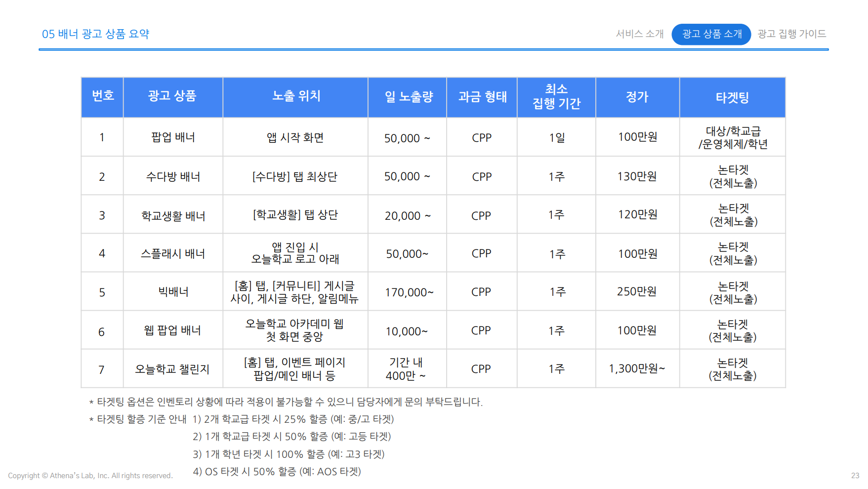Screen dimensions: 868x489
Task: Click the 학교생활 배너 product cell
Action: tap(173, 216)
